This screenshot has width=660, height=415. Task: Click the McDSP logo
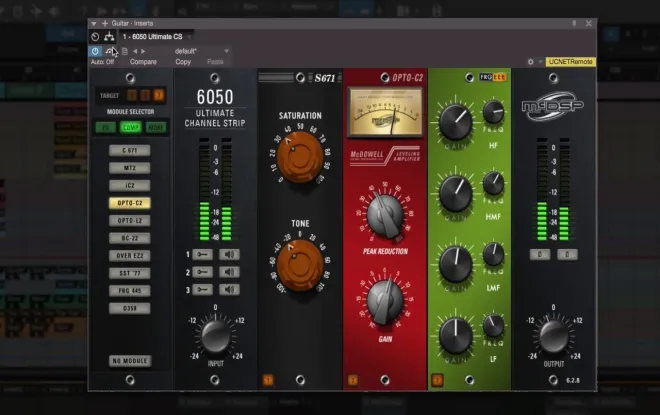pyautogui.click(x=553, y=106)
